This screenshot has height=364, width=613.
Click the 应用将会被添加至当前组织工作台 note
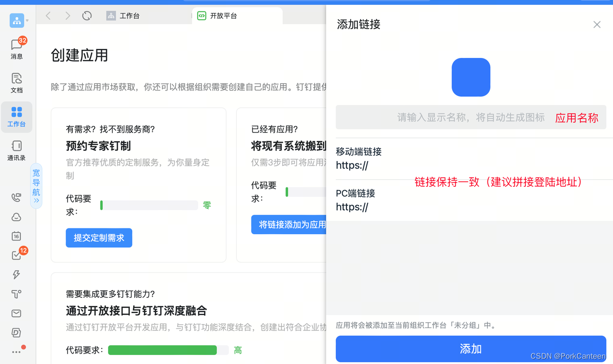pos(417,325)
